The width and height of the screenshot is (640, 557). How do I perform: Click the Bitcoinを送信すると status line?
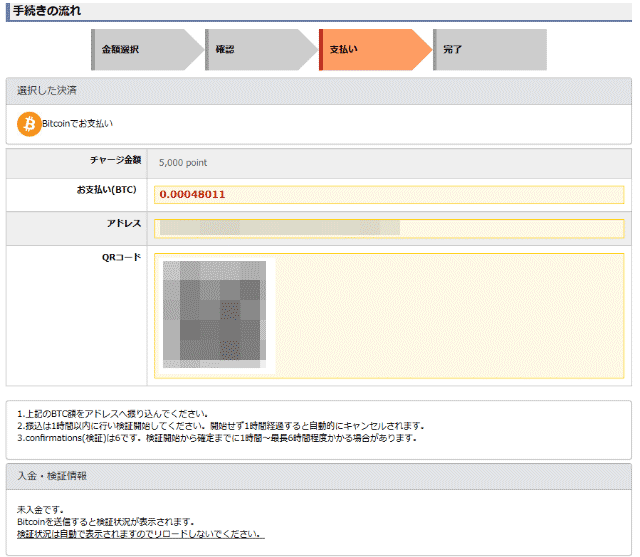tap(106, 522)
